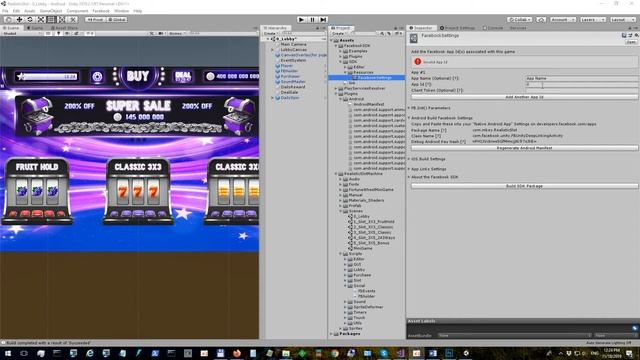
Task: Open the Windows Start menu
Action: 8,353
